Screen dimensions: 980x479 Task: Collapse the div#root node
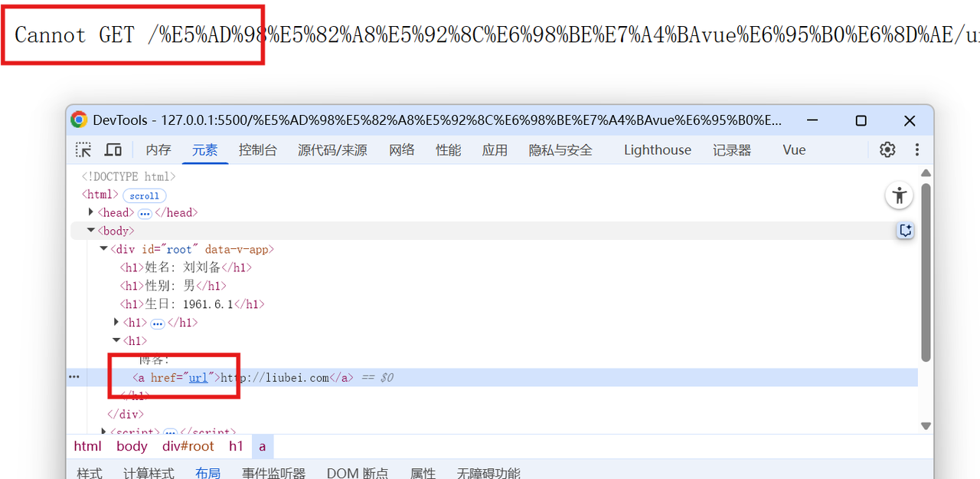click(x=103, y=249)
